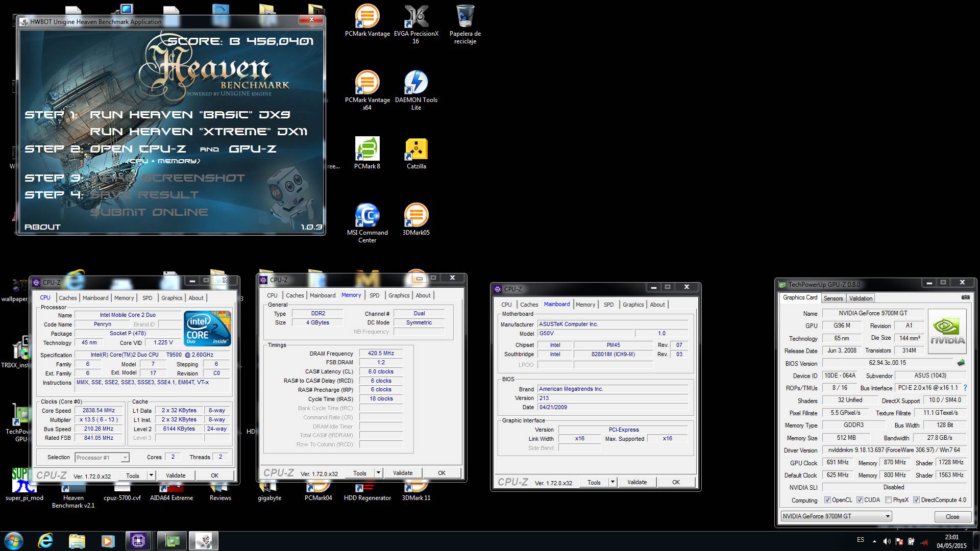This screenshot has height=551, width=980.
Task: Launch Catzilla desktop shortcut
Action: click(x=416, y=153)
